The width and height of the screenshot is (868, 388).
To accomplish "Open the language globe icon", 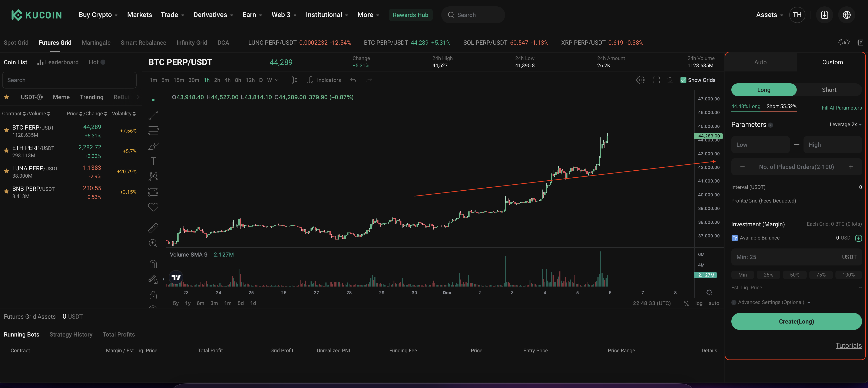I will pos(847,15).
